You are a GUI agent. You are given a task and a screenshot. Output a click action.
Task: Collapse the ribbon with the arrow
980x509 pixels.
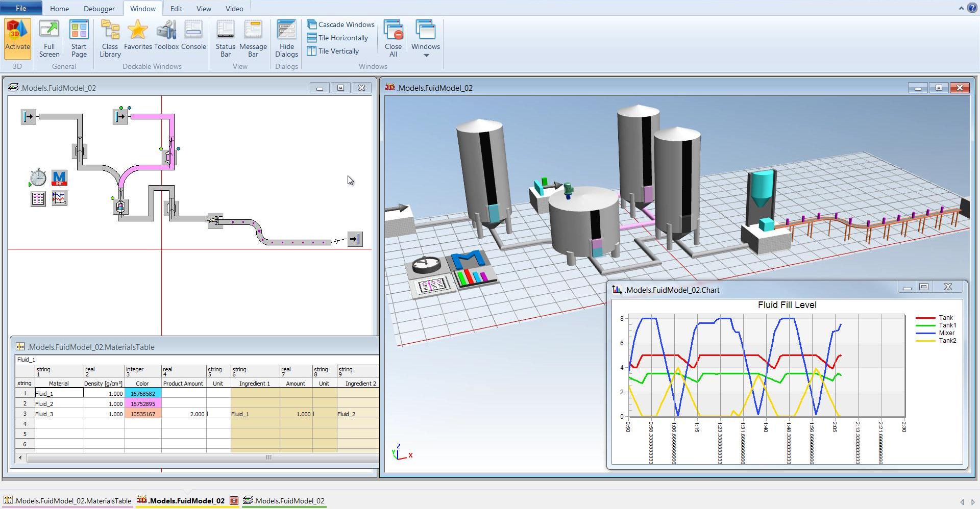coord(961,8)
